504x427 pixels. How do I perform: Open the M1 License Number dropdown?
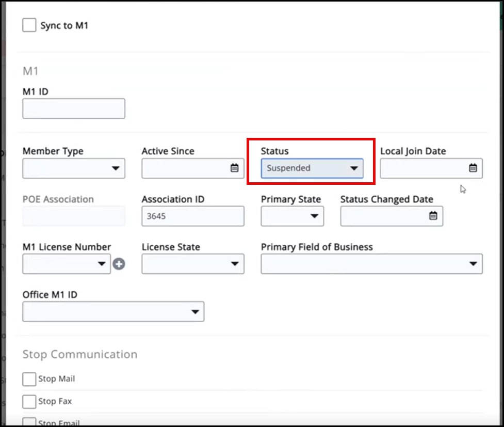(67, 264)
